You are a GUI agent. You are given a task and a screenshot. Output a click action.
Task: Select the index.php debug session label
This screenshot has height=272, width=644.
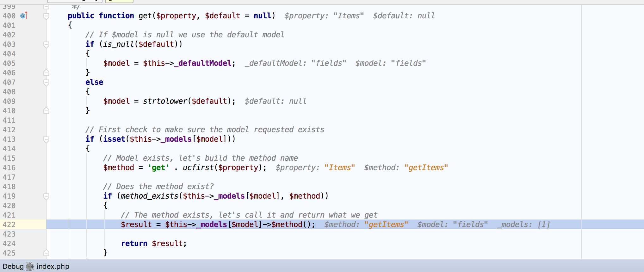click(x=53, y=266)
